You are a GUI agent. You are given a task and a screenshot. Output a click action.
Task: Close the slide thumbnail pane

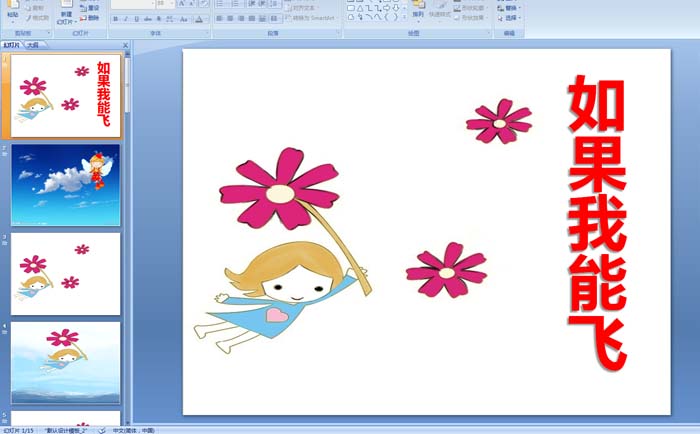pos(125,46)
